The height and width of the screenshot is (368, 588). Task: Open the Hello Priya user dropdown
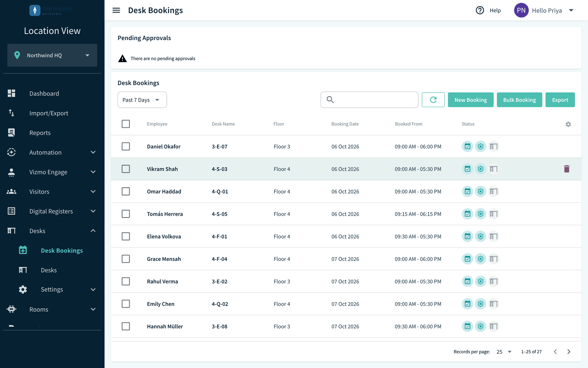[x=553, y=10]
